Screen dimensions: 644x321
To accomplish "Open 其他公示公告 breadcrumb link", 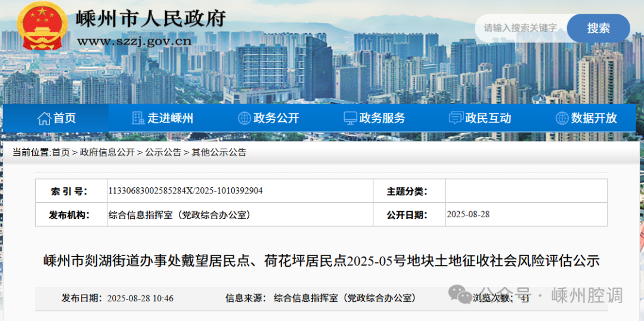I will pos(219,152).
